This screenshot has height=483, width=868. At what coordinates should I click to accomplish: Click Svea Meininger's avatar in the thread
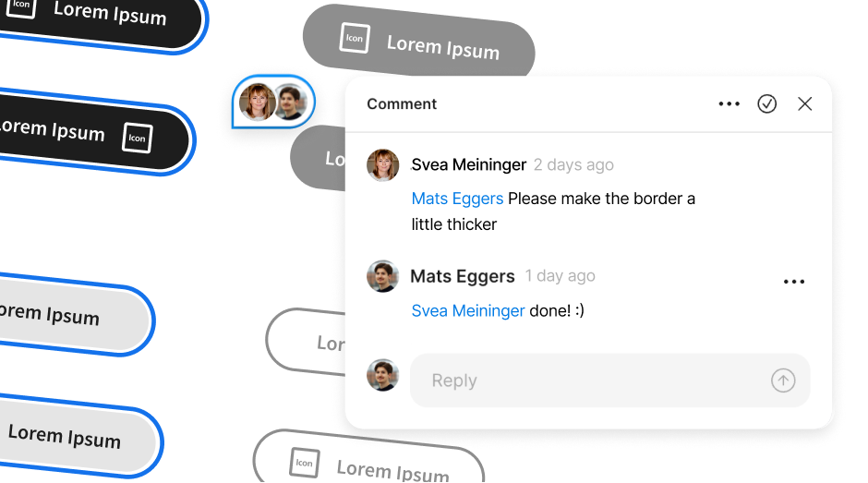tap(383, 165)
